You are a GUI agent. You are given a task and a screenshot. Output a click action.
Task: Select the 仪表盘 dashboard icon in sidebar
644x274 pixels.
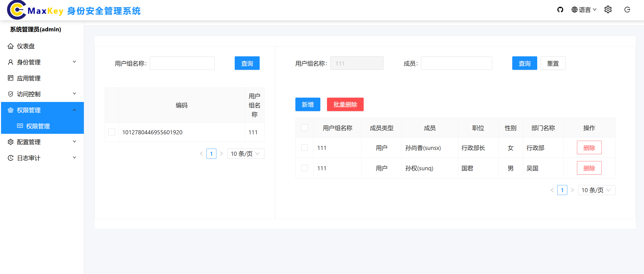[x=10, y=46]
